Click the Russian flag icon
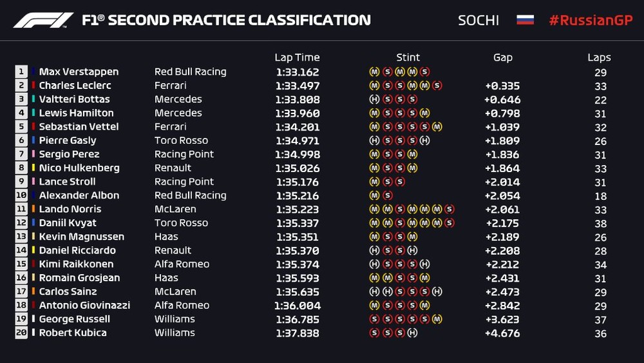 tap(525, 20)
